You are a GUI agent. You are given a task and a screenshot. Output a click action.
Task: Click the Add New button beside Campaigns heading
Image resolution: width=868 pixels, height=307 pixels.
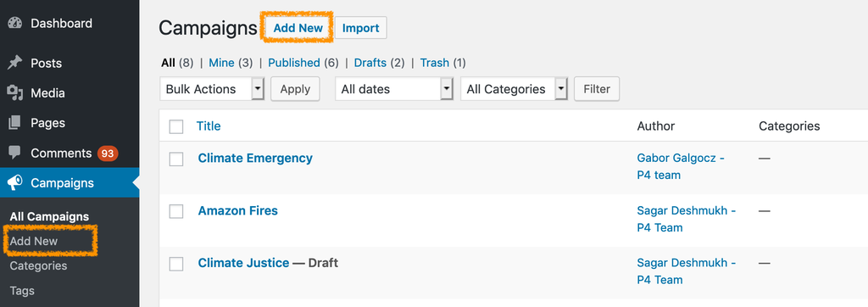click(298, 28)
